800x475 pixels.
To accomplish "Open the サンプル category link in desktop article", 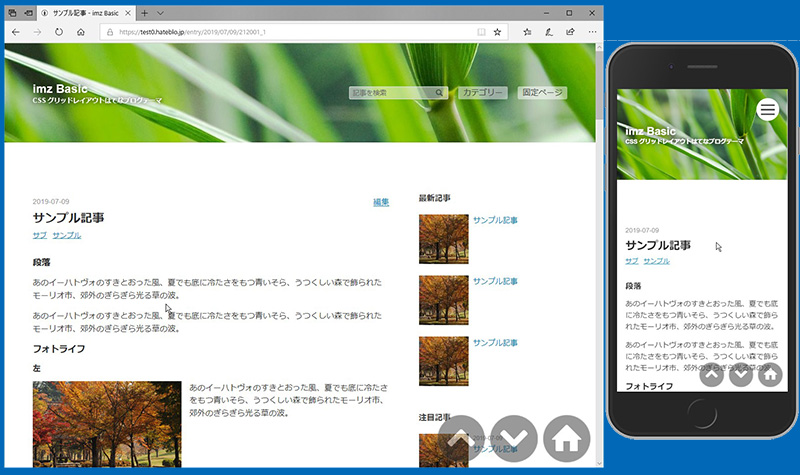I will (x=66, y=235).
